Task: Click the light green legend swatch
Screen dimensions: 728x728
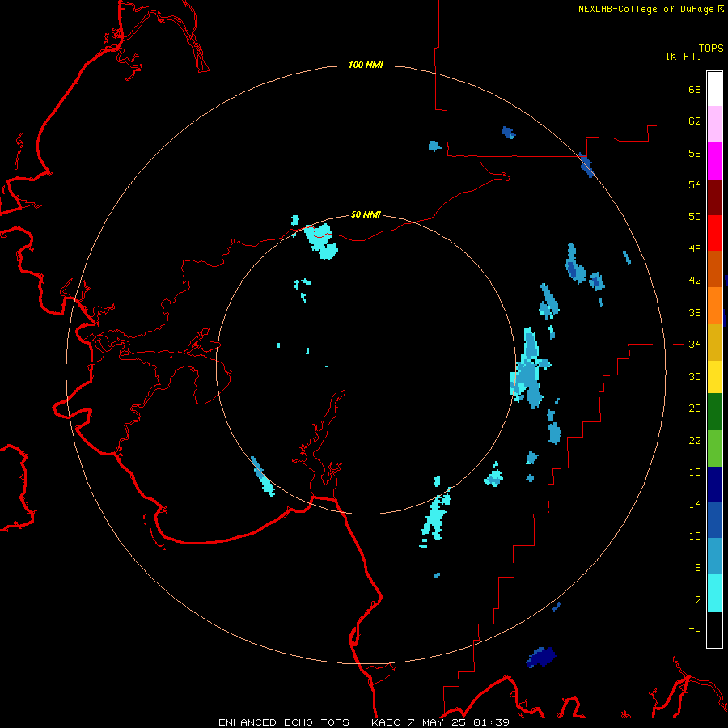Action: 714,448
